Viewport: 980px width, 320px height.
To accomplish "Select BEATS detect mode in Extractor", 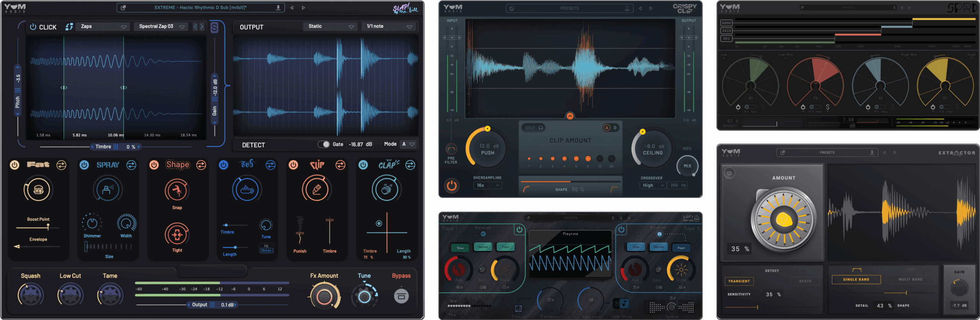I will point(805,281).
